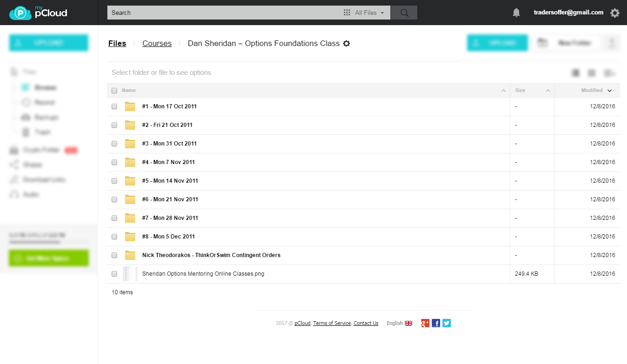This screenshot has height=364, width=627.
Task: Check the box for #5 - Mon 14 Nov 2011
Action: point(114,181)
